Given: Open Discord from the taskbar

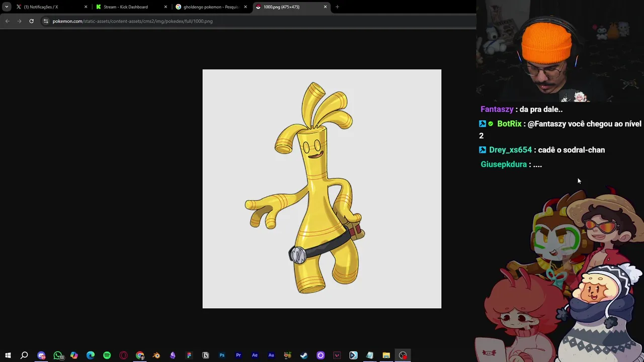Looking at the screenshot, I should (x=41, y=355).
